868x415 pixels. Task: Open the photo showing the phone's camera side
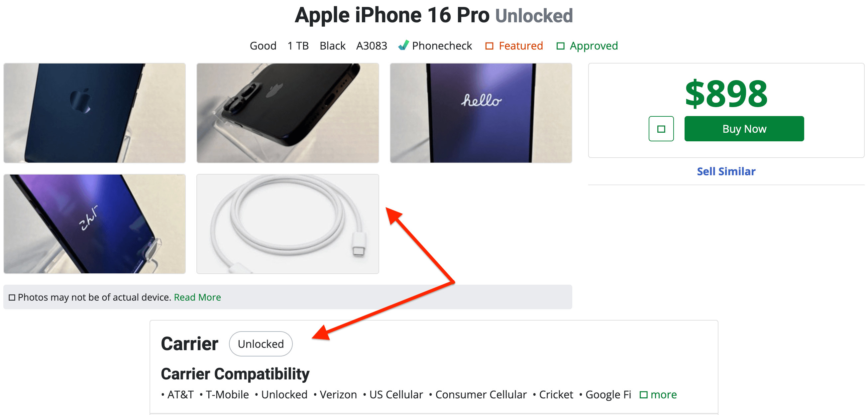[x=287, y=113]
